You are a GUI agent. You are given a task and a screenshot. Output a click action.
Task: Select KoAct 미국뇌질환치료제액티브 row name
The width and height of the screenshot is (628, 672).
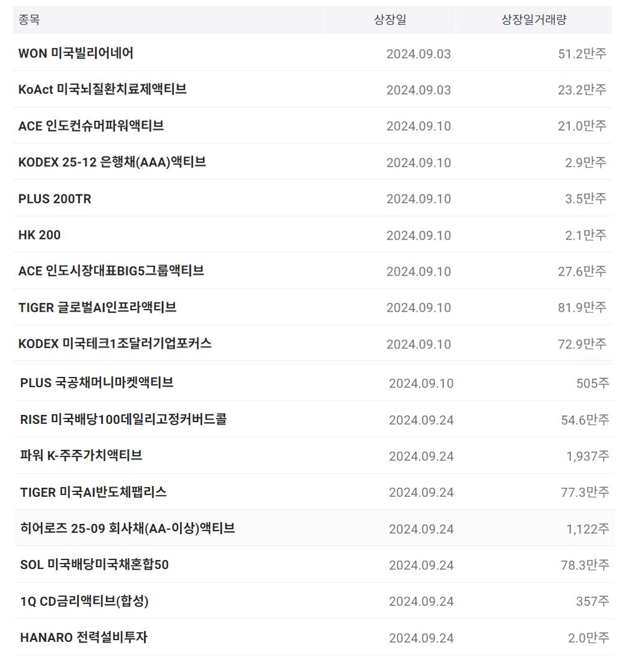tap(102, 89)
